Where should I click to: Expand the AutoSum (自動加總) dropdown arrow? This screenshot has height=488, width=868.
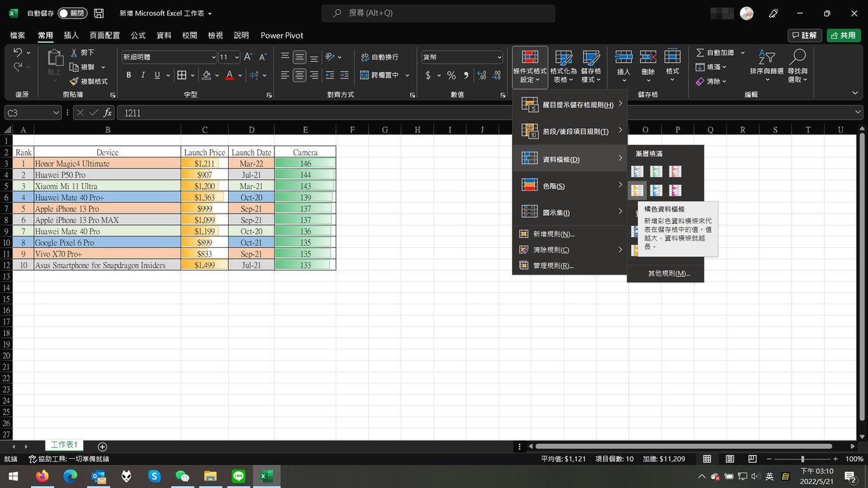pos(742,53)
